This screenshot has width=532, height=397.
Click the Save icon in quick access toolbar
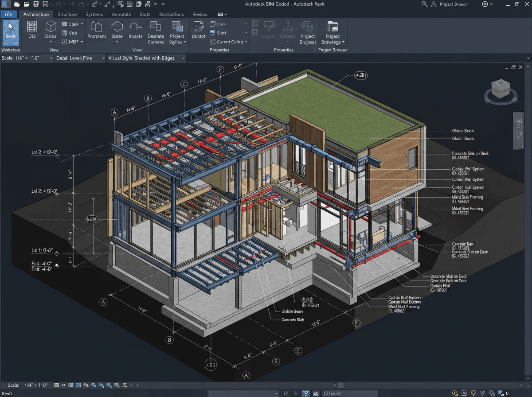click(x=36, y=4)
